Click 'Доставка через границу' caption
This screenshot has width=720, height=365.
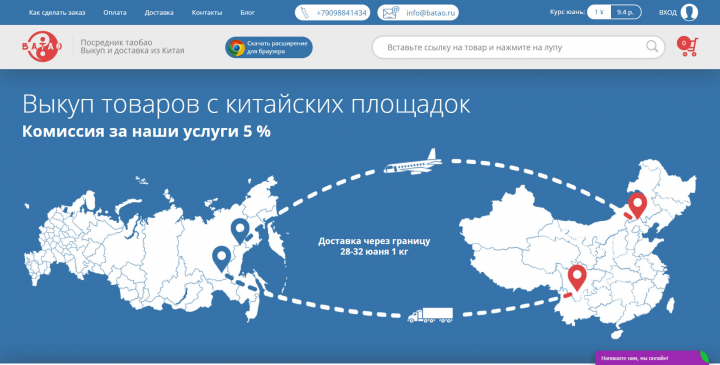tap(374, 241)
